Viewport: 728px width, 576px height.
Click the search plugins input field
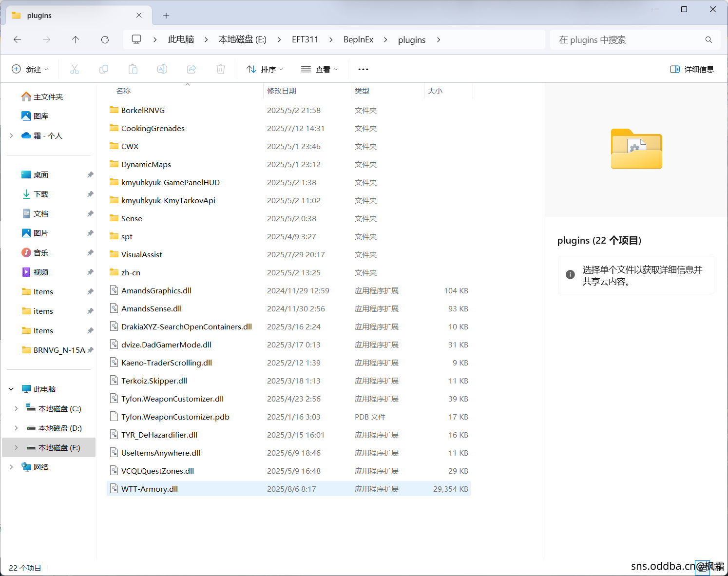tap(629, 39)
